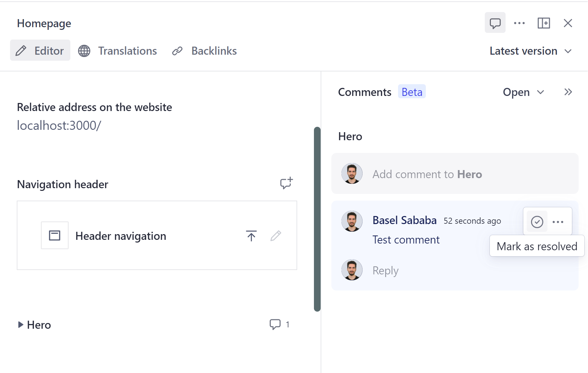Go to the Backlinks tab
The image size is (588, 373).
[x=204, y=51]
